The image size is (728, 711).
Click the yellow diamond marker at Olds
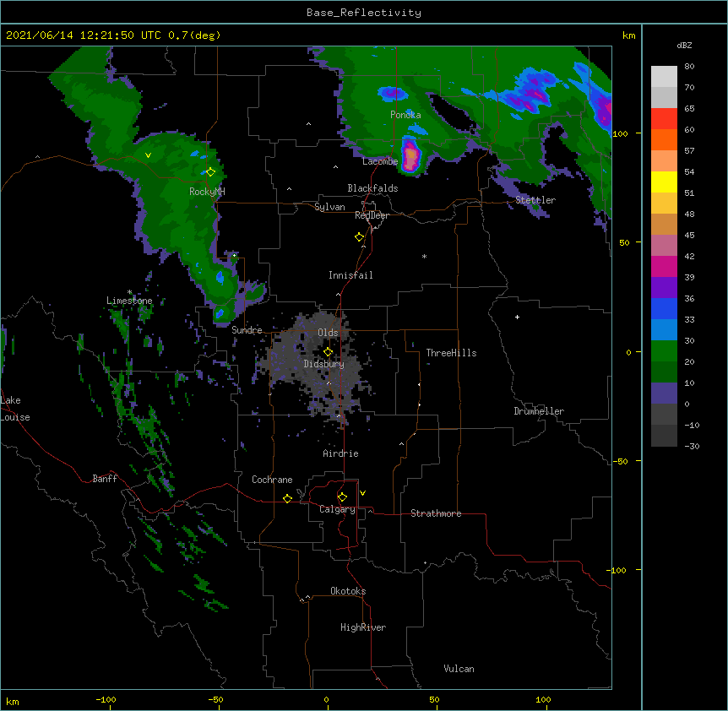click(328, 352)
